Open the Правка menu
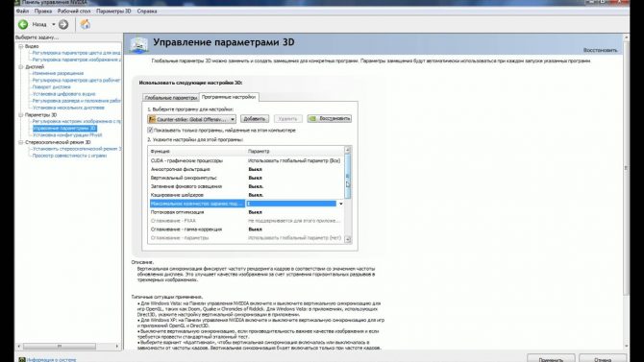Screen dimensions: 644x362 (43, 12)
